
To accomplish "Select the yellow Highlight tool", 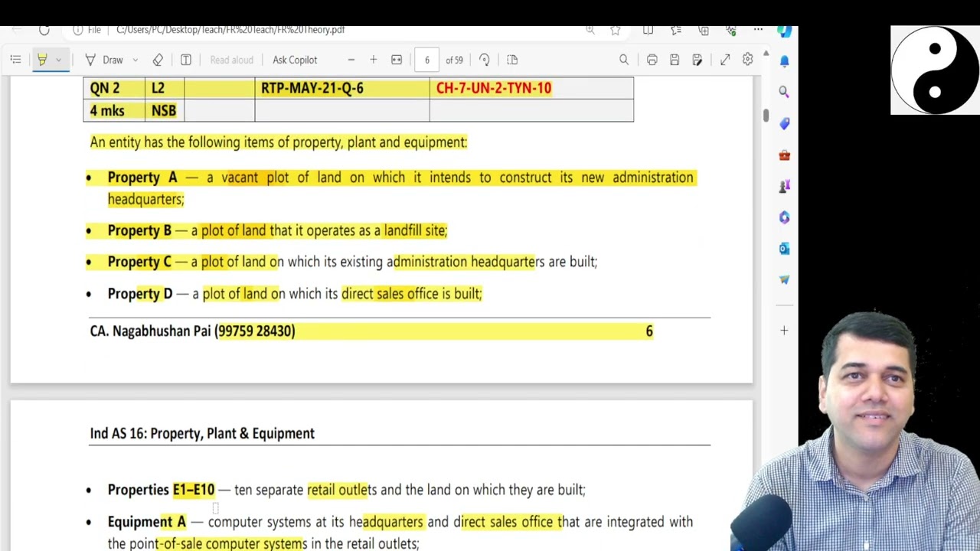I will click(x=42, y=60).
